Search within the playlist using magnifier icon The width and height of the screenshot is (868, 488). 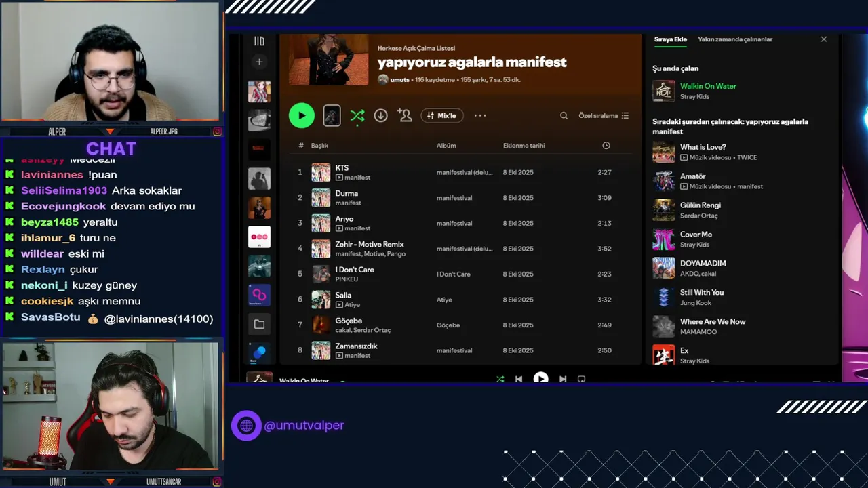coord(564,115)
